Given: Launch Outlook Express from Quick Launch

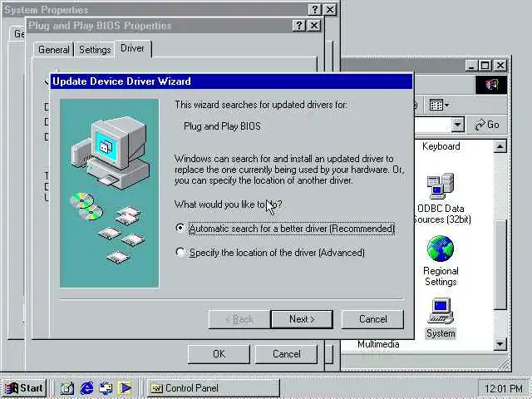Looking at the screenshot, I should (x=106, y=388).
